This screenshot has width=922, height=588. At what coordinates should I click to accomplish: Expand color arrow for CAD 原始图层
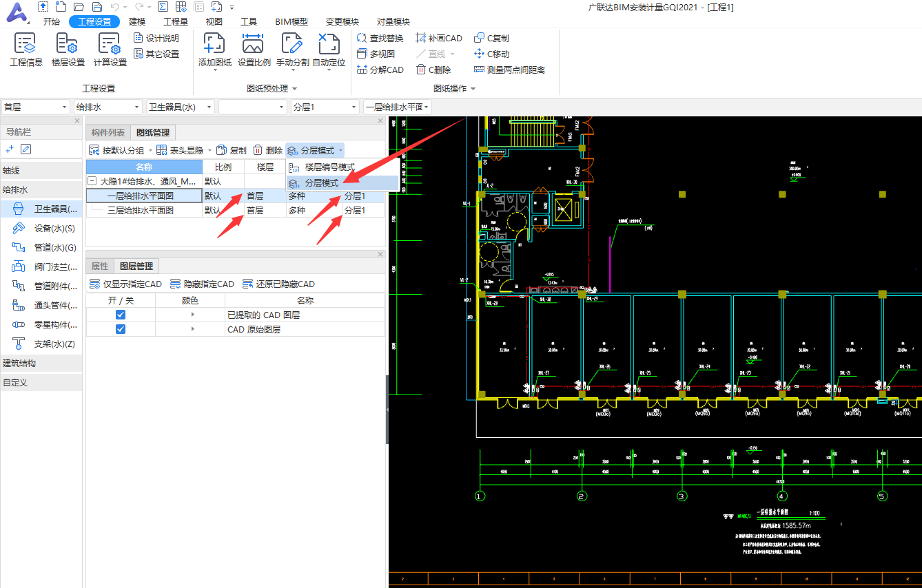(192, 329)
